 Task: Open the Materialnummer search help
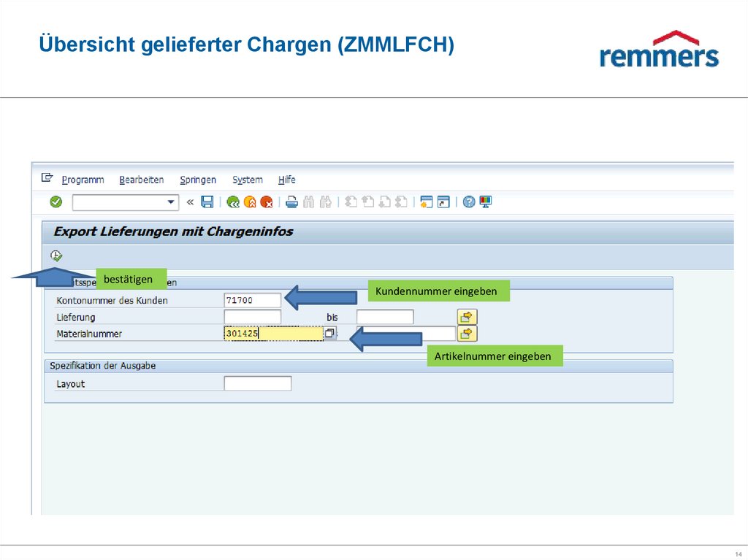(x=330, y=333)
